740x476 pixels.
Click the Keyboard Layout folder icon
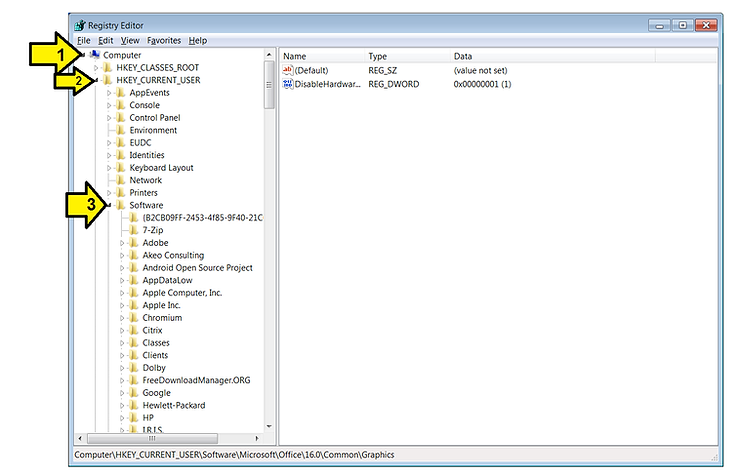click(x=121, y=167)
